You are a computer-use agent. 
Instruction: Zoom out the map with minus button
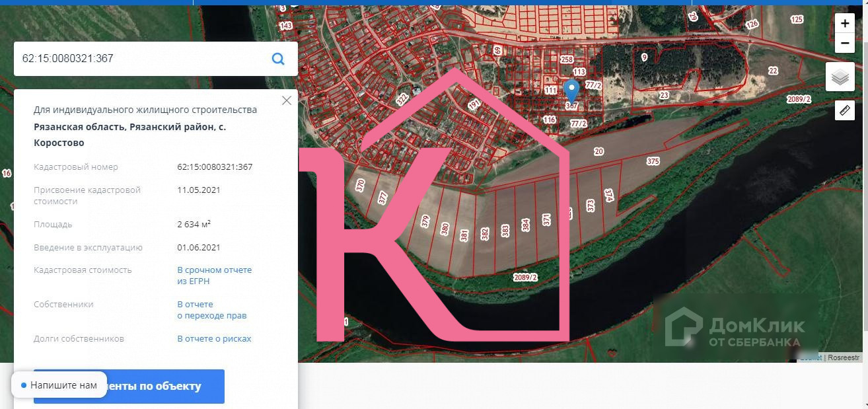(845, 43)
